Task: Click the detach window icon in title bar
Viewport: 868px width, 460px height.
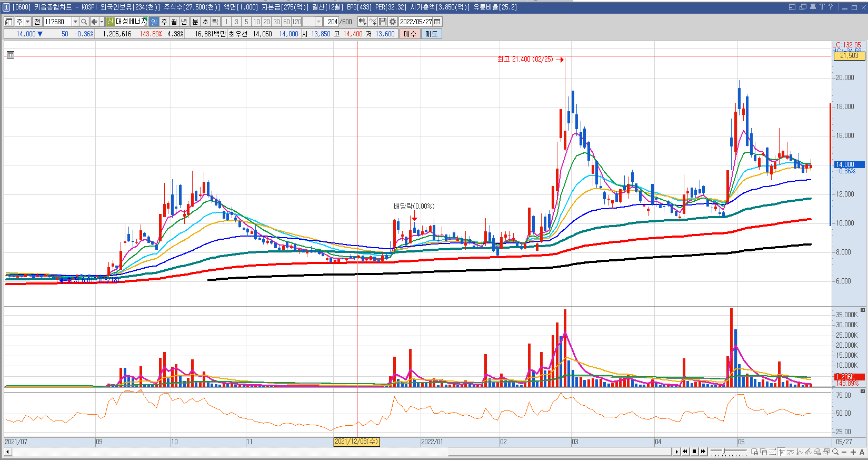Action: (792, 7)
